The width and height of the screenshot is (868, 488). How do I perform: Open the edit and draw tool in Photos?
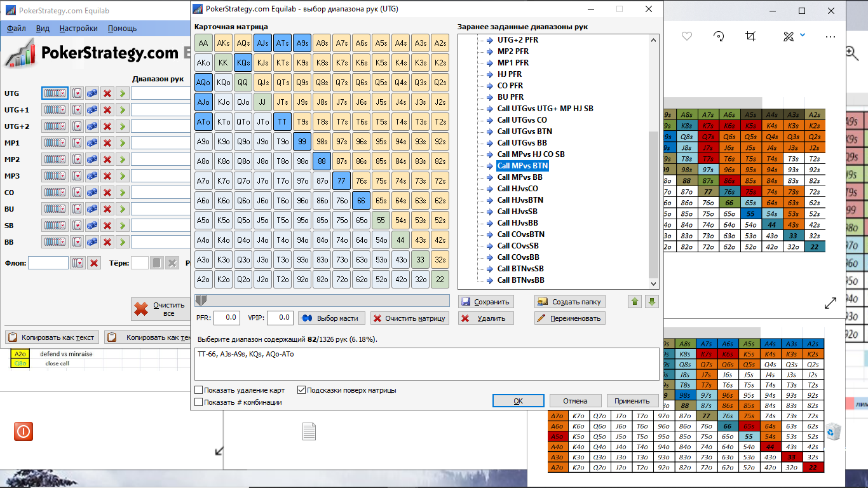789,36
